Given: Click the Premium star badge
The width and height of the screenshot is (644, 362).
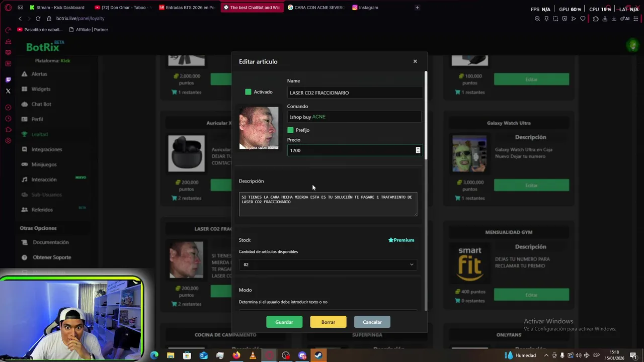Looking at the screenshot, I should point(401,240).
